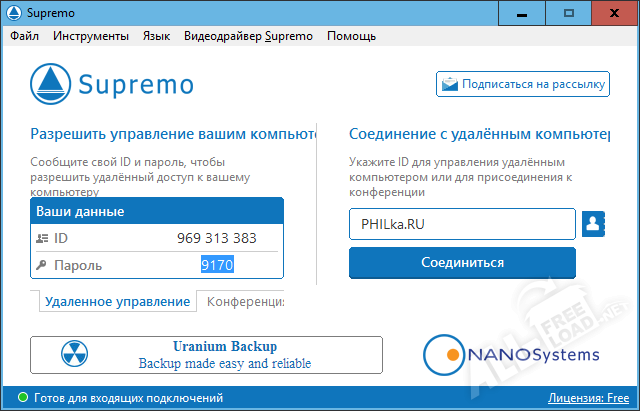Viewport: 640px width, 411px height.
Task: Open the Помощь menu
Action: [x=351, y=36]
